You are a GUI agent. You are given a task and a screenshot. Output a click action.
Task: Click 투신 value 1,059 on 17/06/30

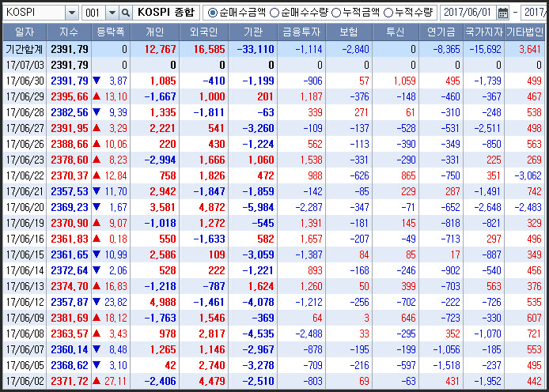tap(405, 81)
